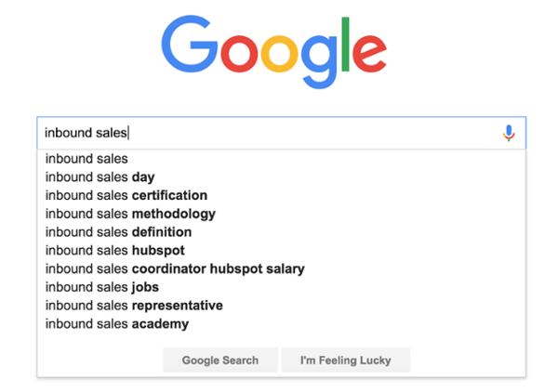Choose the 'inbound sales jobs' suggestion
The image size is (558, 392).
point(102,287)
